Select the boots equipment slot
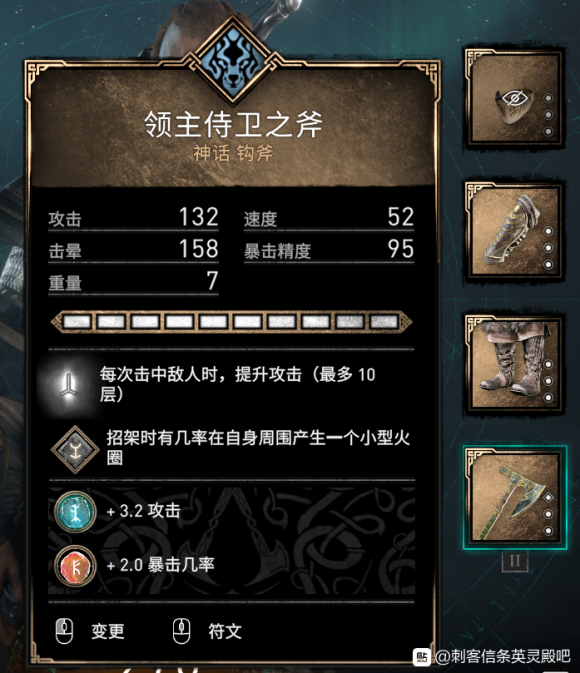 (514, 365)
